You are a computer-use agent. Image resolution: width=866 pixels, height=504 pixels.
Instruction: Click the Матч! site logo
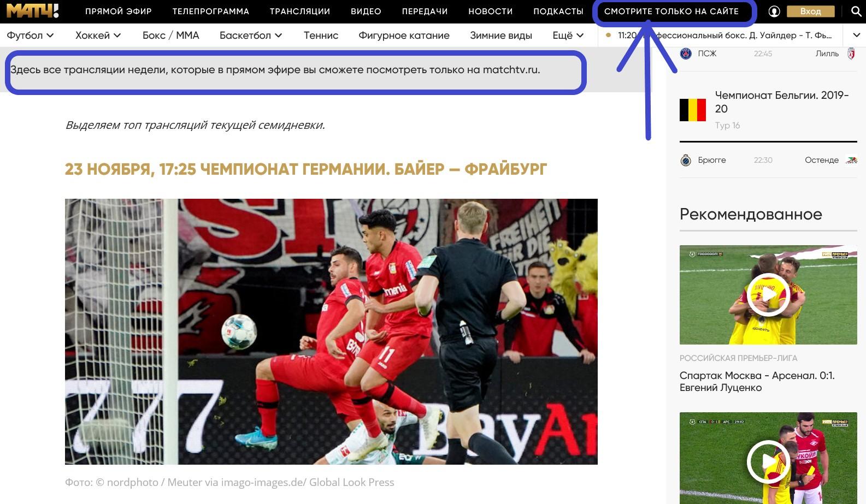tap(32, 10)
